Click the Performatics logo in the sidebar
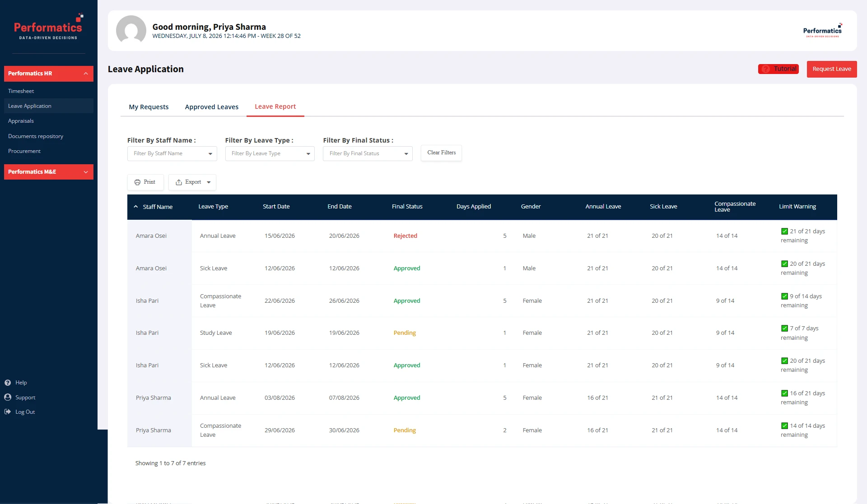This screenshot has height=504, width=867. point(49,27)
